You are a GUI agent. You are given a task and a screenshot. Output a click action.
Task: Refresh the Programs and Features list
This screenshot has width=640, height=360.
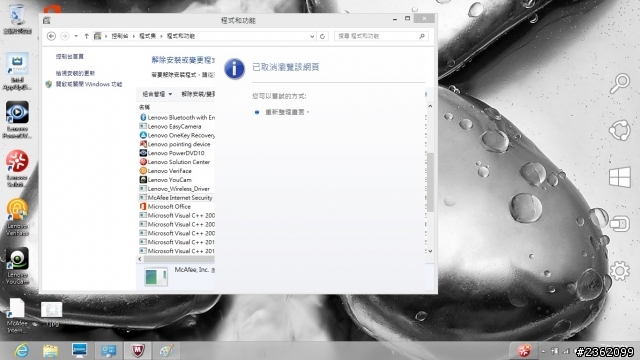[x=322, y=36]
